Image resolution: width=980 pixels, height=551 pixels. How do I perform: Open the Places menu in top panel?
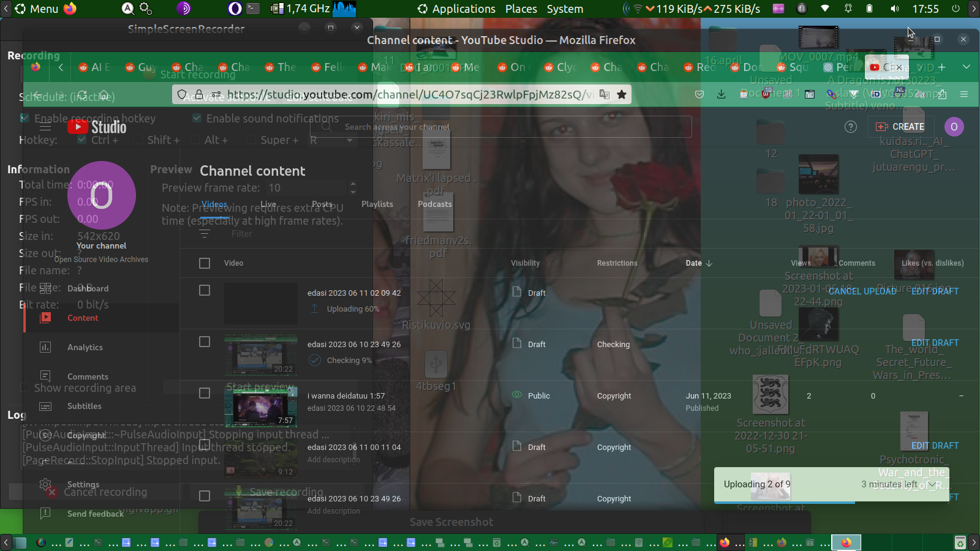click(521, 9)
